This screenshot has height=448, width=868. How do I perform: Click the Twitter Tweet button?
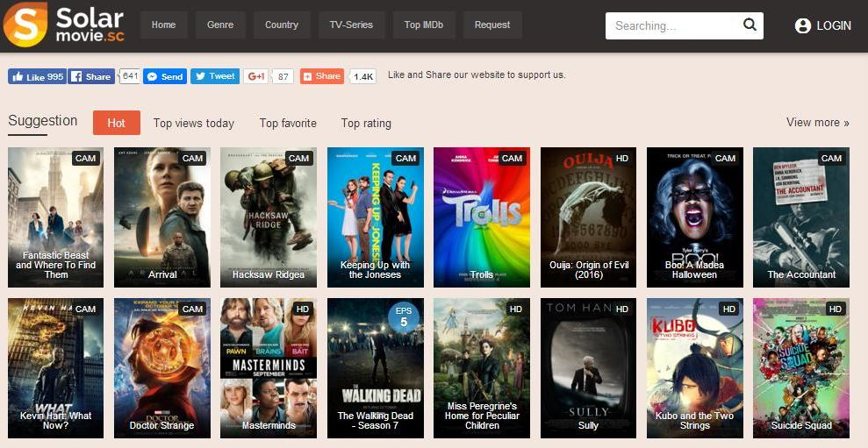(215, 76)
